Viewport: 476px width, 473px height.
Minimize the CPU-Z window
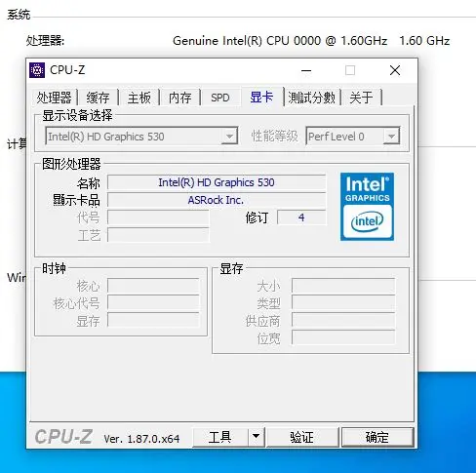coord(306,70)
